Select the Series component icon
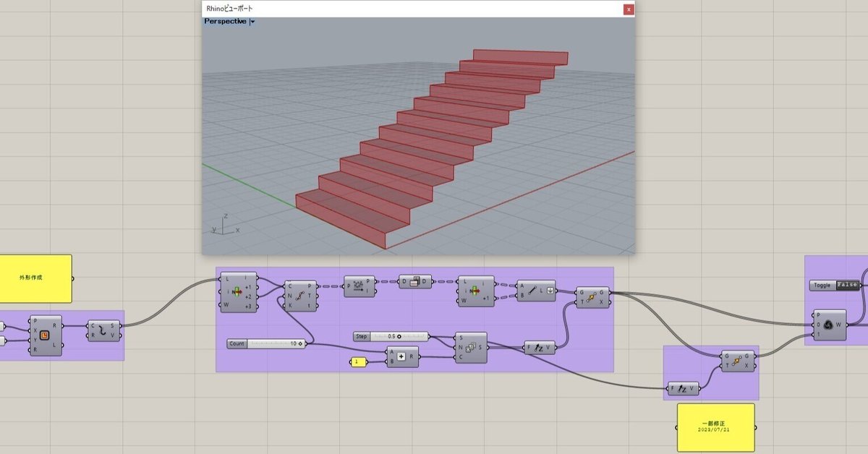 (x=470, y=348)
